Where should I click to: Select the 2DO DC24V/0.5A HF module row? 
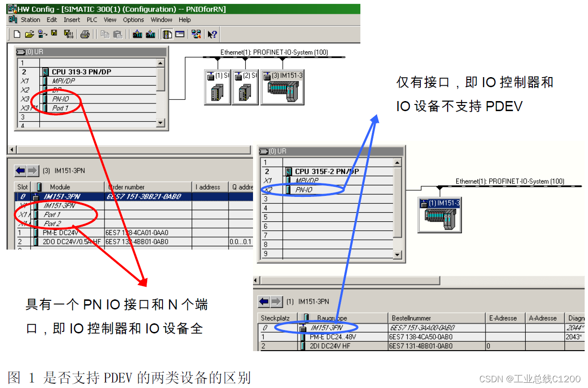pyautogui.click(x=134, y=242)
